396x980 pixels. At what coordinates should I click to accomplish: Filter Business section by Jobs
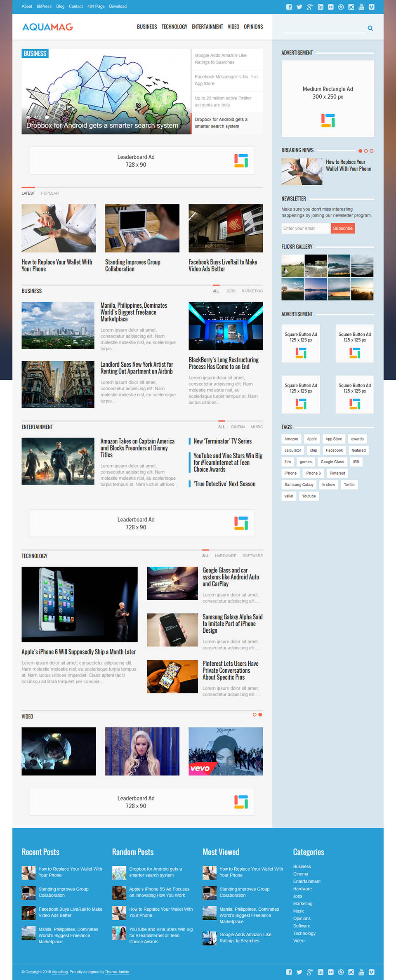tap(230, 291)
